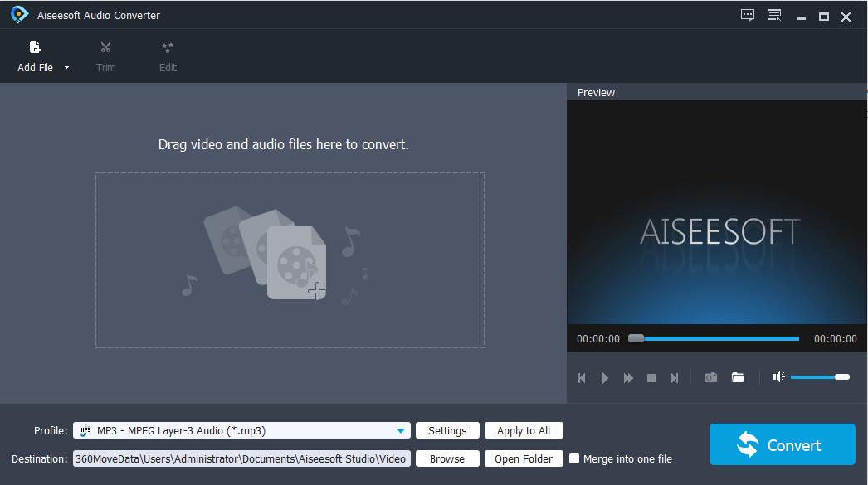The height and width of the screenshot is (485, 868).
Task: Select the Trim tool
Action: pyautogui.click(x=105, y=54)
